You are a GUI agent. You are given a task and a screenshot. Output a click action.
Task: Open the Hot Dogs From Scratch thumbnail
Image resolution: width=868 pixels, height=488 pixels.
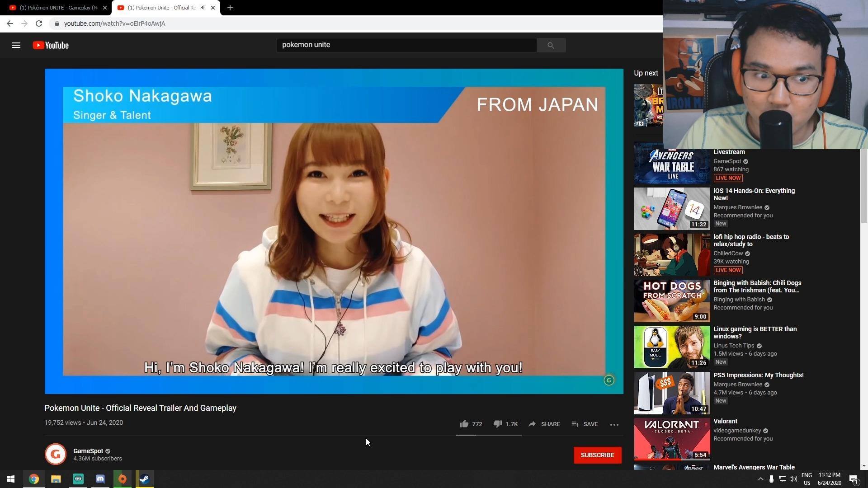(672, 301)
